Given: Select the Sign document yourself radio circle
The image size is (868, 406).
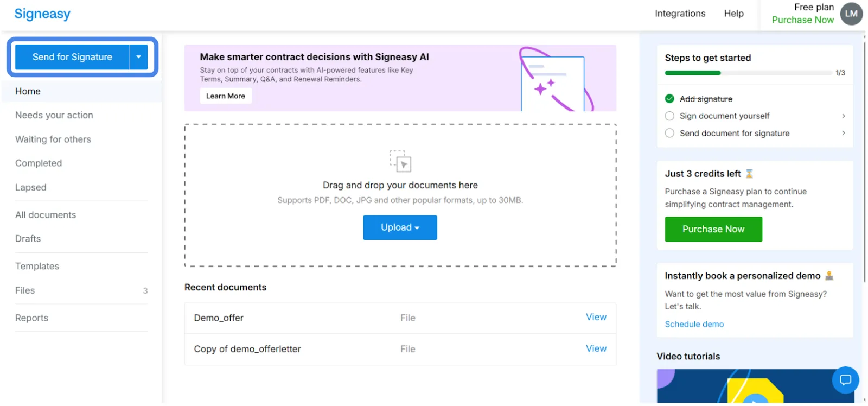Looking at the screenshot, I should (669, 116).
